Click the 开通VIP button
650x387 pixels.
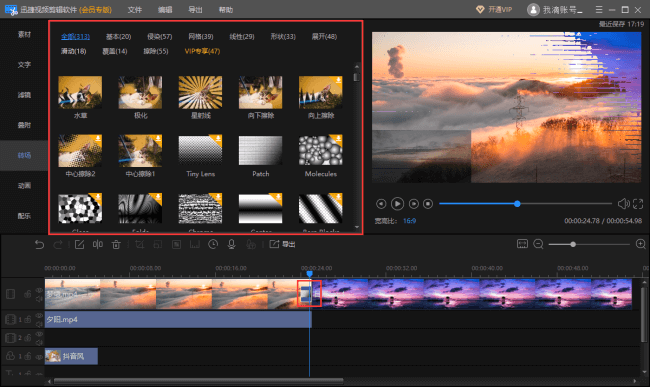tap(494, 10)
